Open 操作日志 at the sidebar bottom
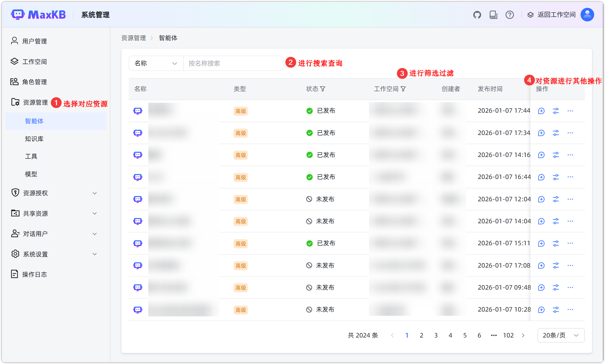The image size is (605, 364). click(34, 274)
